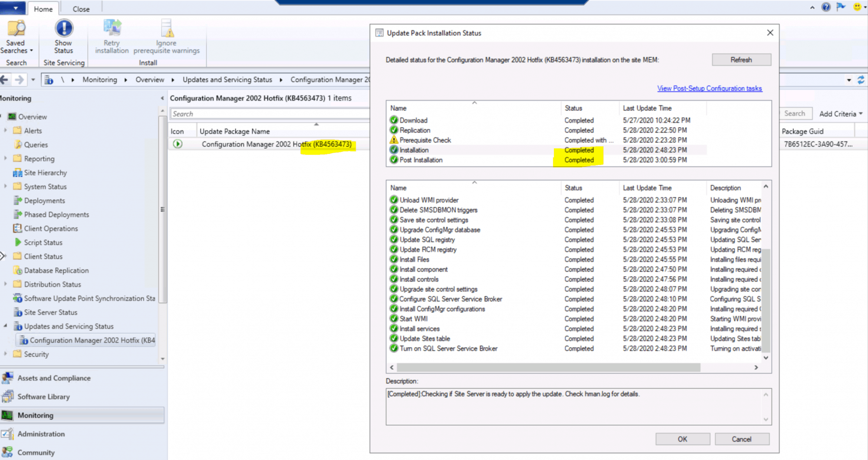Select Software Update Point Synchronization Status node
This screenshot has width=868, height=460.
point(89,298)
